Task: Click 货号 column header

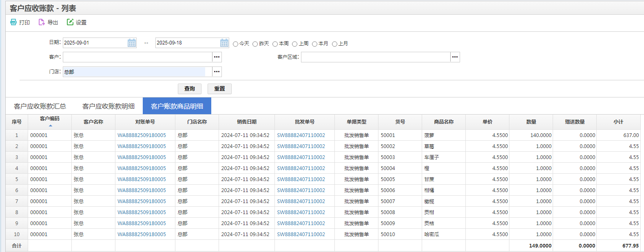Action: coord(400,122)
